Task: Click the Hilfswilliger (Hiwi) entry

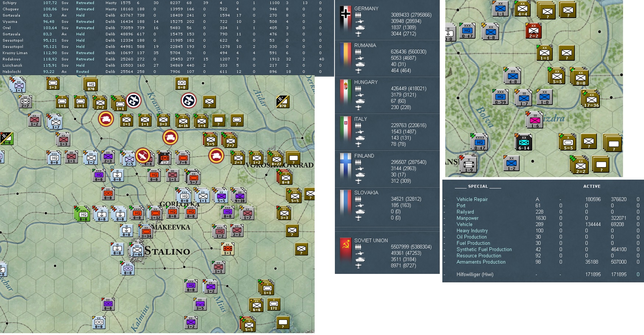Action: coord(475,274)
